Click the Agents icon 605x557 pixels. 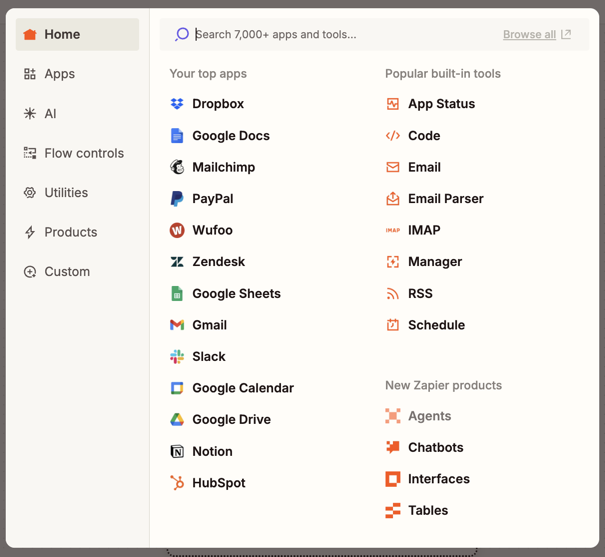tap(393, 416)
